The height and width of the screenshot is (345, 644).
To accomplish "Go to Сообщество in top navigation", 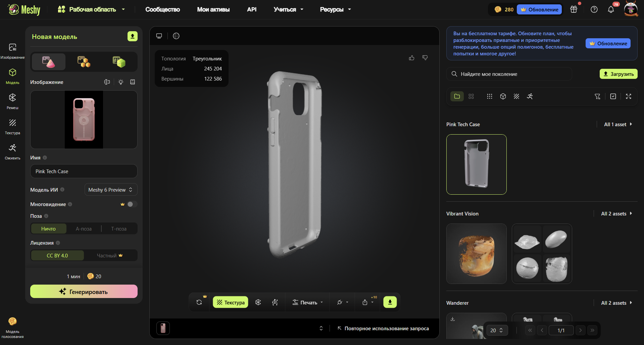I will point(163,9).
